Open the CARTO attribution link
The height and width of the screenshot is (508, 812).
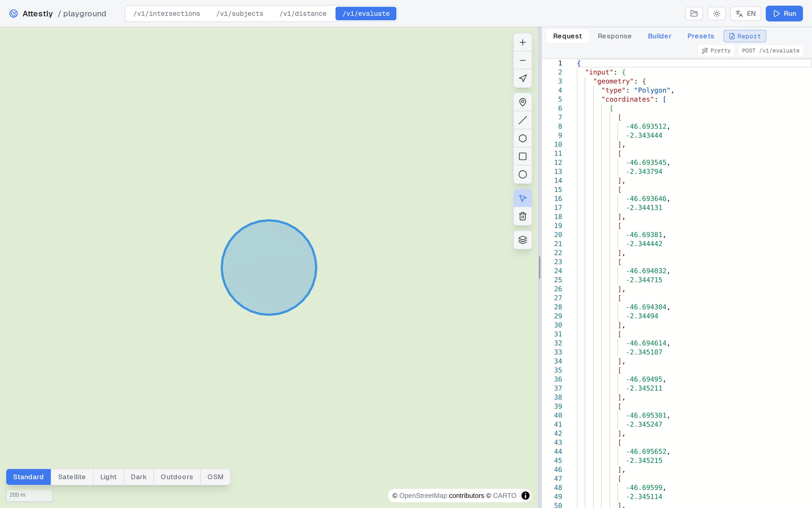(x=504, y=496)
